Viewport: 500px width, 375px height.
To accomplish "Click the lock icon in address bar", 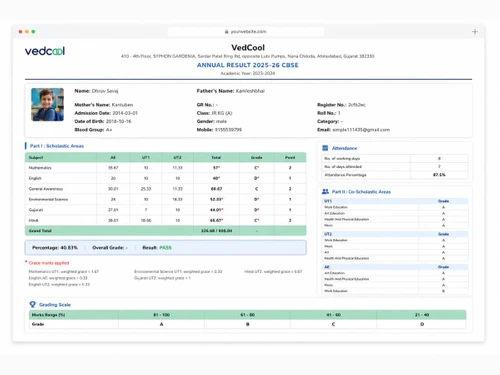I will (227, 32).
